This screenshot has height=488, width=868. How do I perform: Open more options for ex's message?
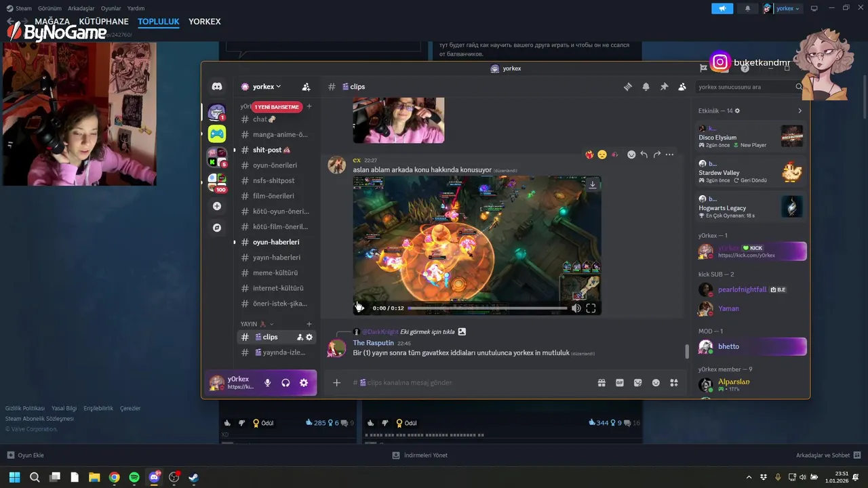pos(670,155)
